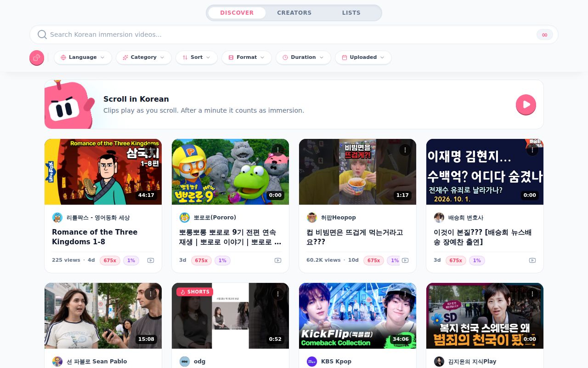Click the SHORTS badge on the odg video
588x368 pixels.
pos(195,292)
